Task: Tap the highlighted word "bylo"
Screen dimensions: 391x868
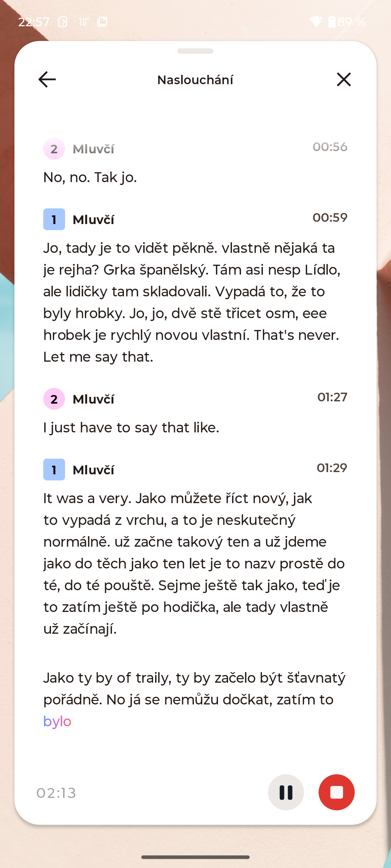Action: click(57, 721)
